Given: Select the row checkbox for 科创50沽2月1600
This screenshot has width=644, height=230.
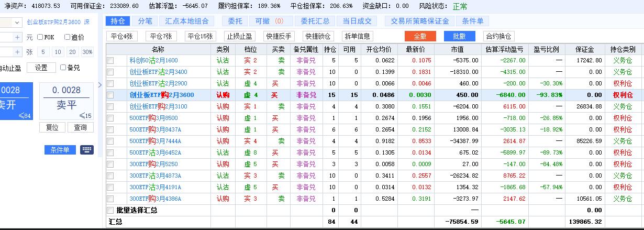Looking at the screenshot, I should 110,60.
